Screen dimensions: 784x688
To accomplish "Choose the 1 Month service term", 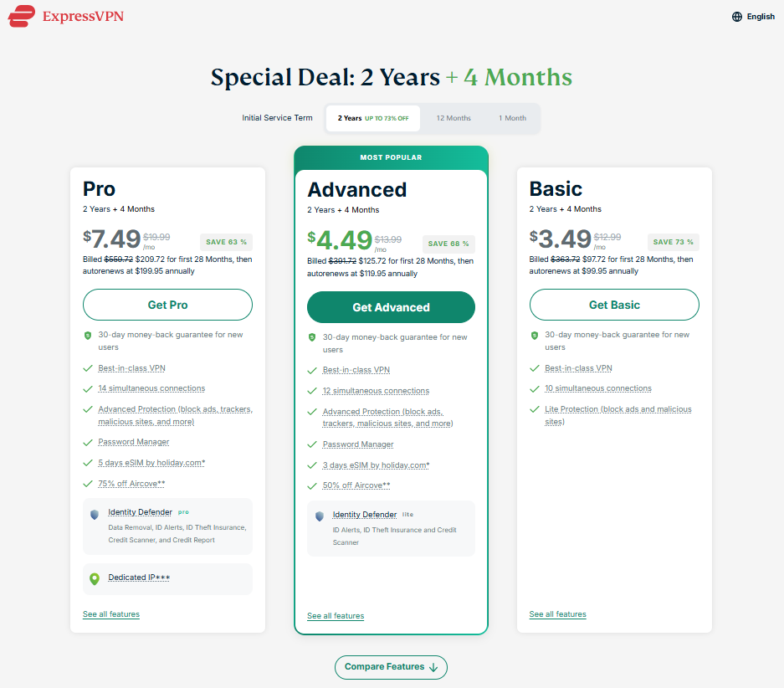I will click(x=512, y=118).
